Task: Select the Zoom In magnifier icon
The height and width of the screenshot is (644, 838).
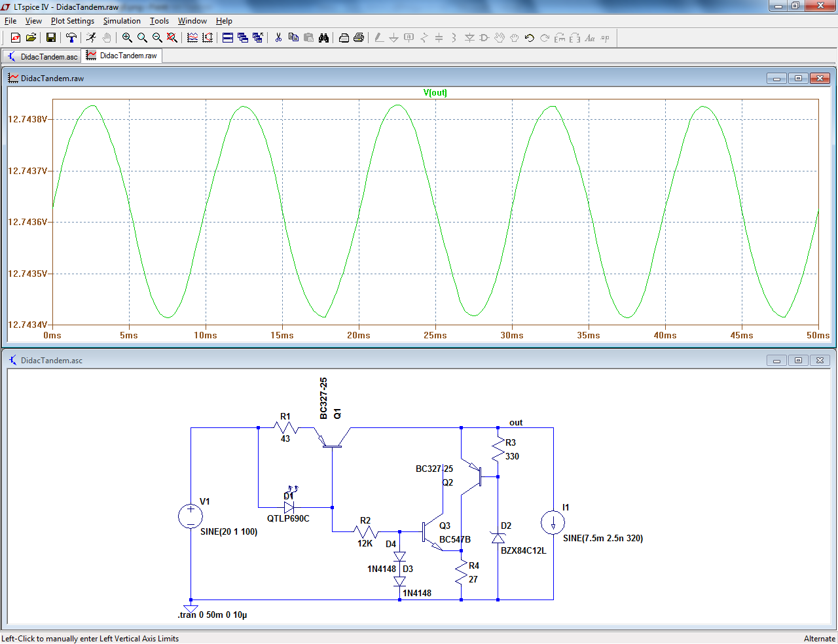Action: pyautogui.click(x=127, y=38)
